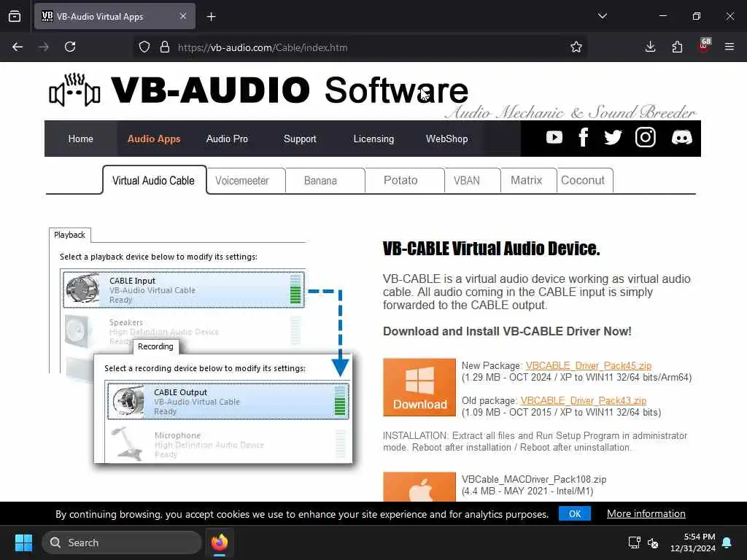This screenshot has height=560, width=747.
Task: Open the Firefox downloads panel
Action: (x=650, y=47)
